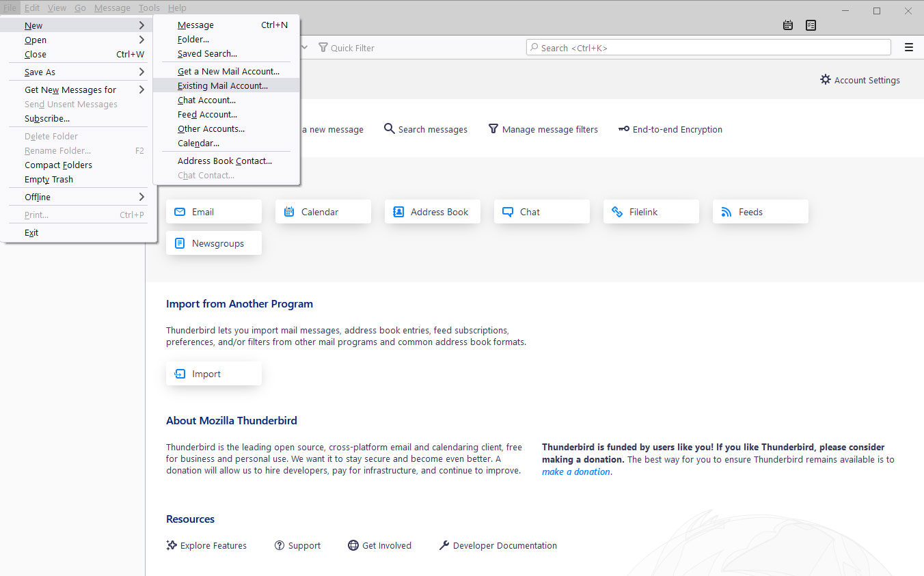Click the Account Settings button label
The image size is (924, 576).
click(x=867, y=80)
